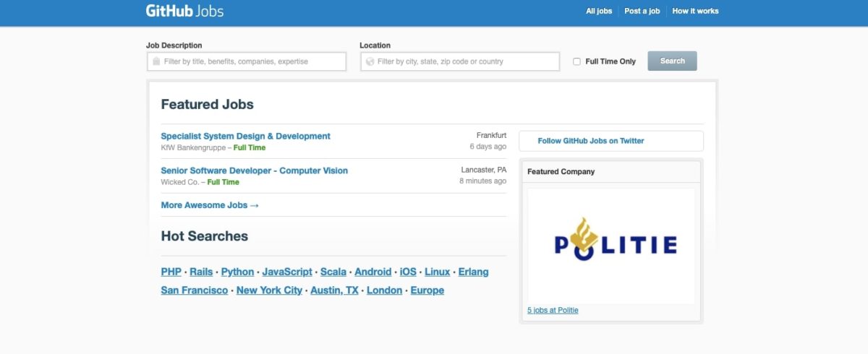Click the Search button
The width and height of the screenshot is (868, 354).
click(672, 61)
